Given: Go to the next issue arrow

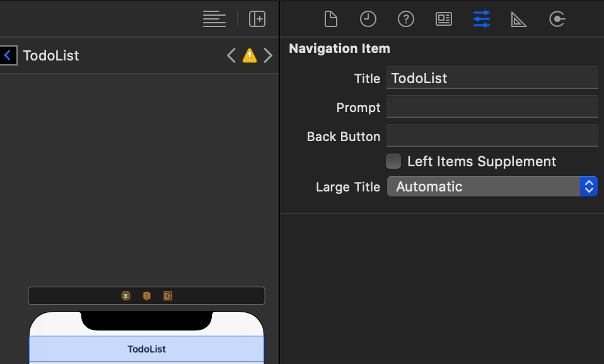Looking at the screenshot, I should 269,55.
